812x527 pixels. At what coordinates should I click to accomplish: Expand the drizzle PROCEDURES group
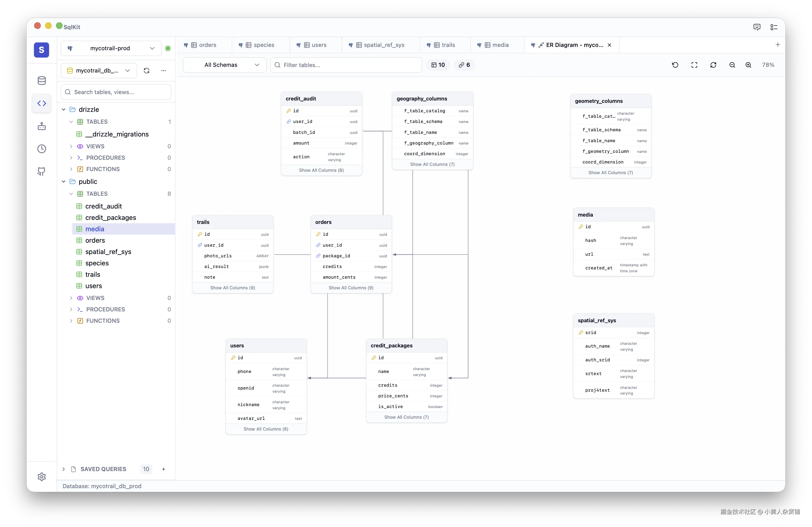71,158
